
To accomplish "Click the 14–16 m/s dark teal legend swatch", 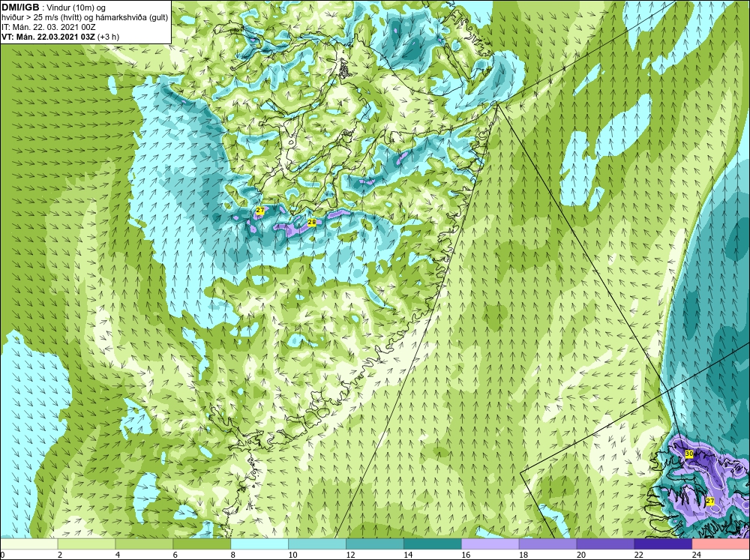I will [433, 544].
